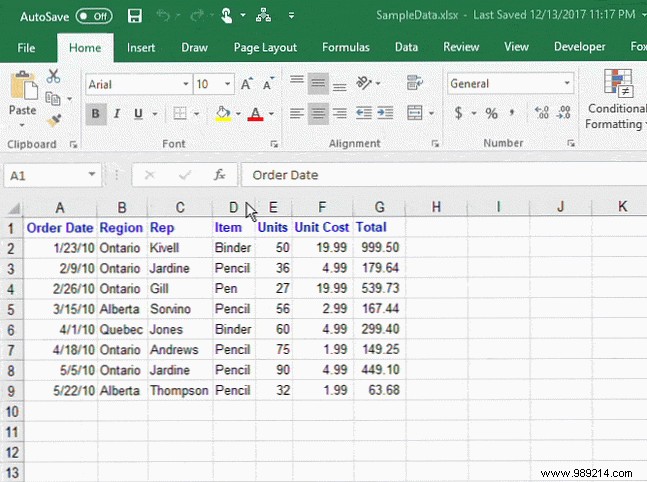
Task: Apply the red Font Color
Action: click(255, 113)
